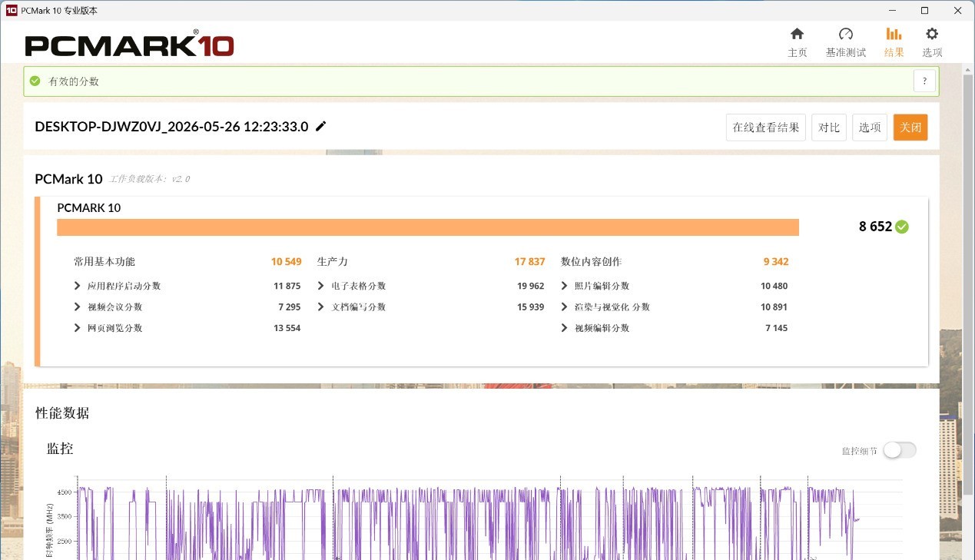975x560 pixels.
Task: Click the overall score 8 652
Action: point(875,227)
